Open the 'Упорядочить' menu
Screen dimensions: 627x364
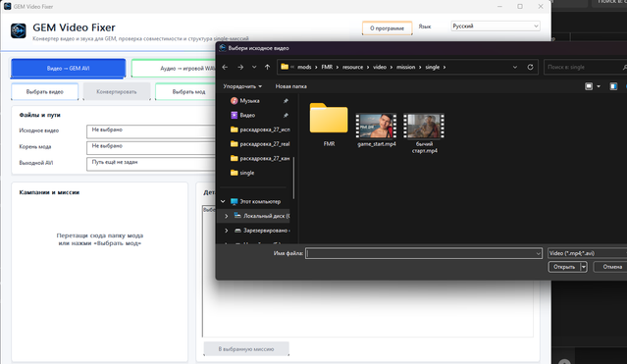242,86
